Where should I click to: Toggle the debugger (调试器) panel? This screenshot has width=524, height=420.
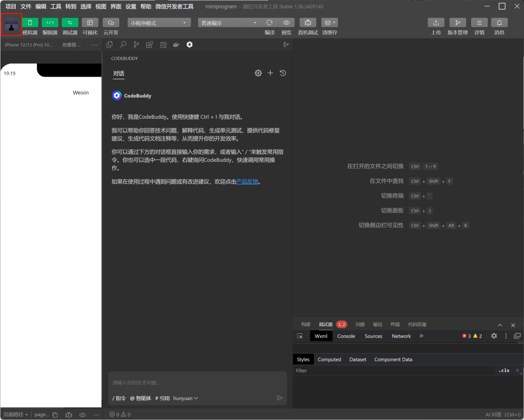70,22
